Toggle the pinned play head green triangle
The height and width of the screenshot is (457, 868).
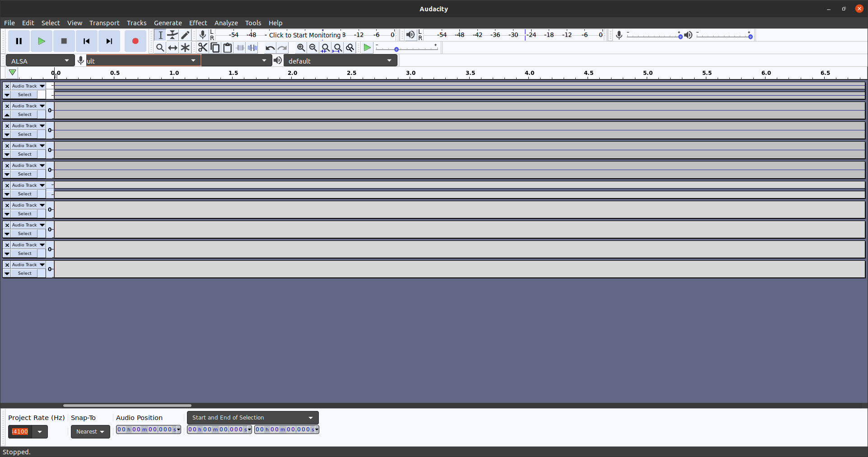click(13, 73)
